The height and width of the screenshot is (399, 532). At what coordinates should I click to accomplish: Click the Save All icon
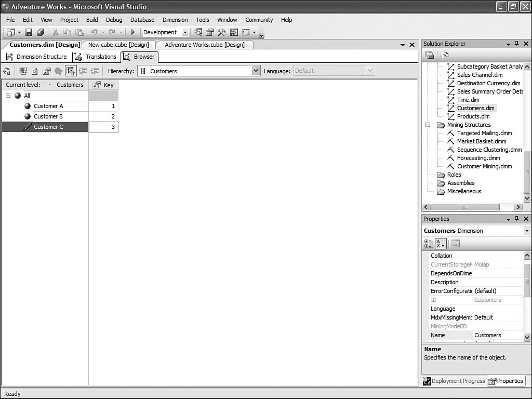tap(41, 32)
